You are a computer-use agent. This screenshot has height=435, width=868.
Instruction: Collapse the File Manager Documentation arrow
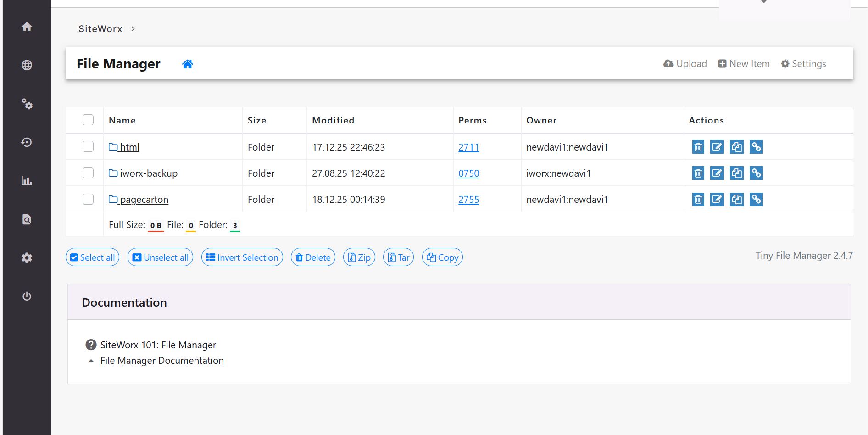(91, 361)
